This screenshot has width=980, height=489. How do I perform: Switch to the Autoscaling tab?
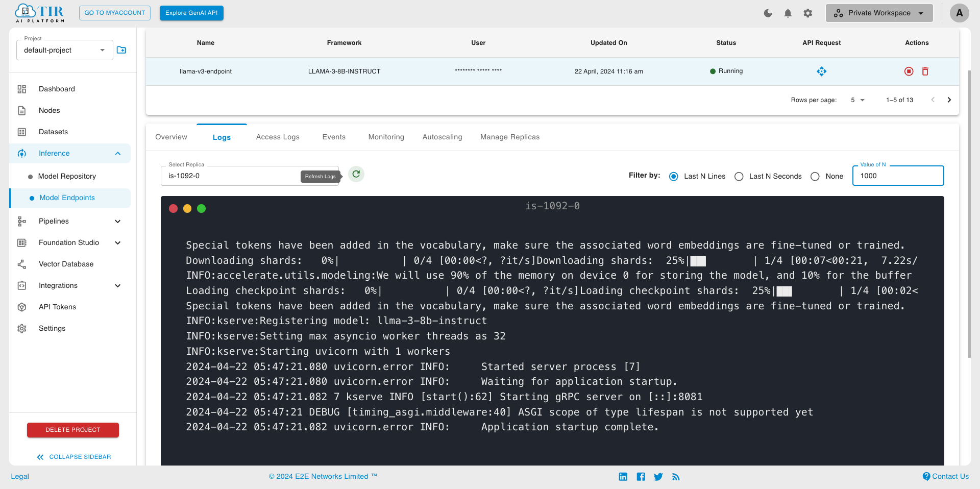click(442, 137)
